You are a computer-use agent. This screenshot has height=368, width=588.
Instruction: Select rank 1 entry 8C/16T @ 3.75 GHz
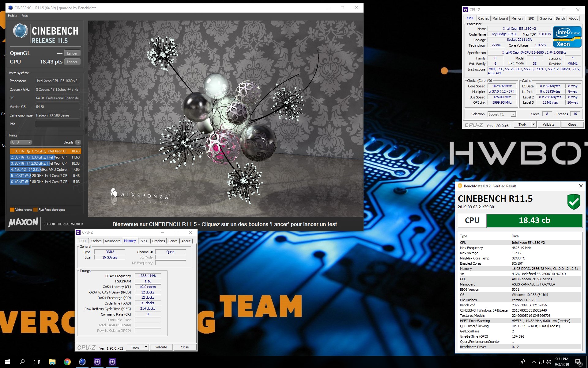click(x=45, y=151)
